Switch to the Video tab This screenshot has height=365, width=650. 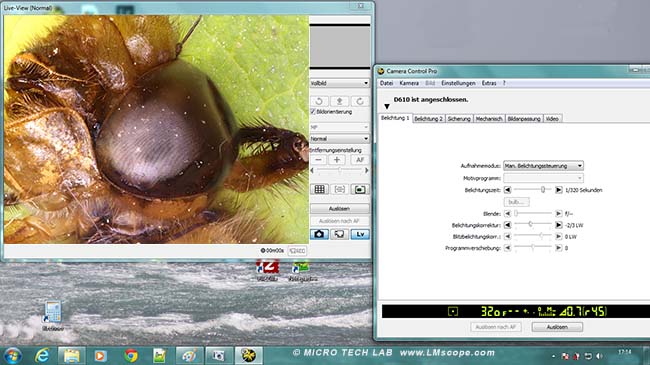click(552, 119)
